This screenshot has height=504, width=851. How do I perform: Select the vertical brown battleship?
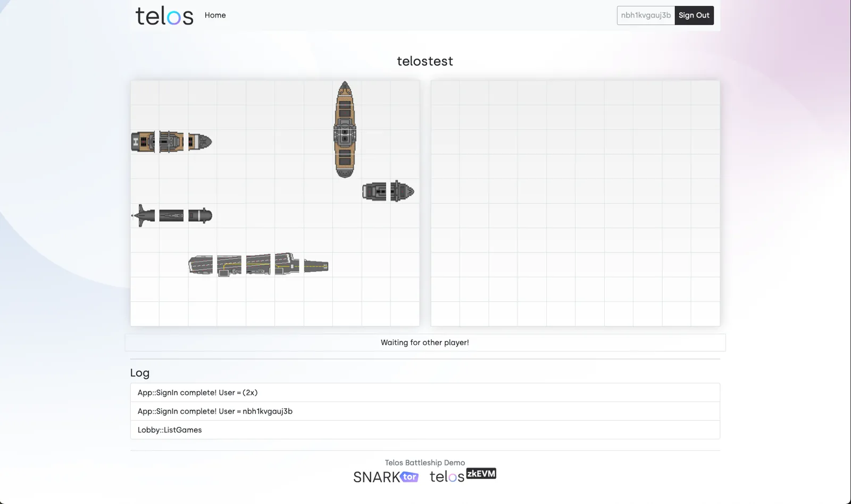point(345,129)
